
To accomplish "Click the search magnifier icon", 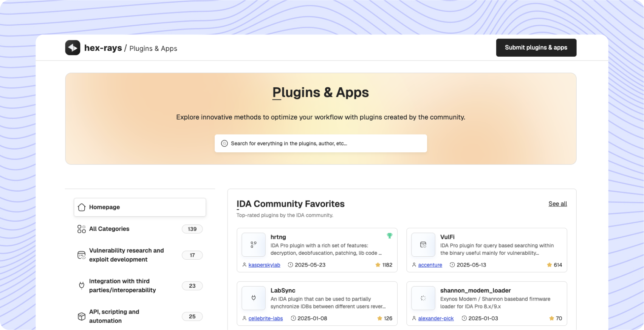I will (x=224, y=143).
